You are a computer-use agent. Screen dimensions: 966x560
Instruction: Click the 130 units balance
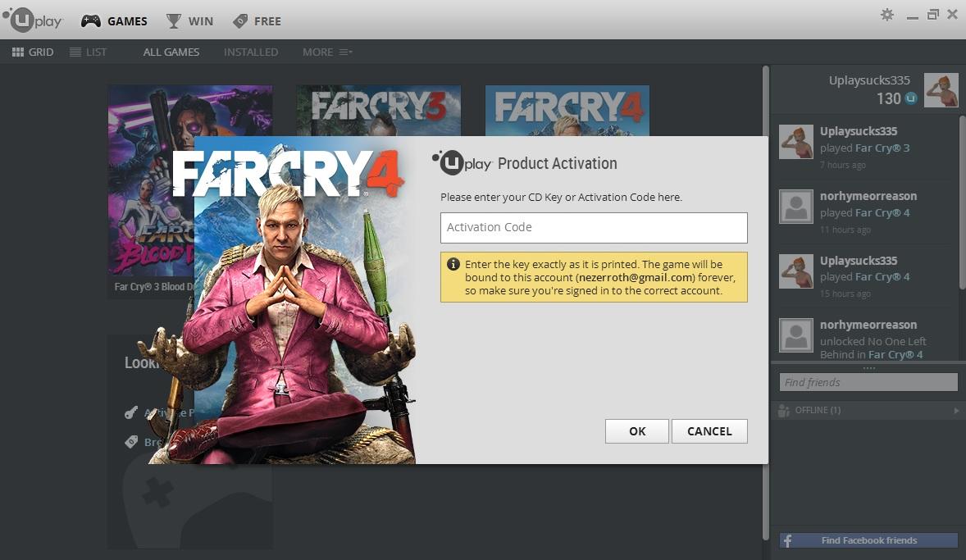coord(888,98)
